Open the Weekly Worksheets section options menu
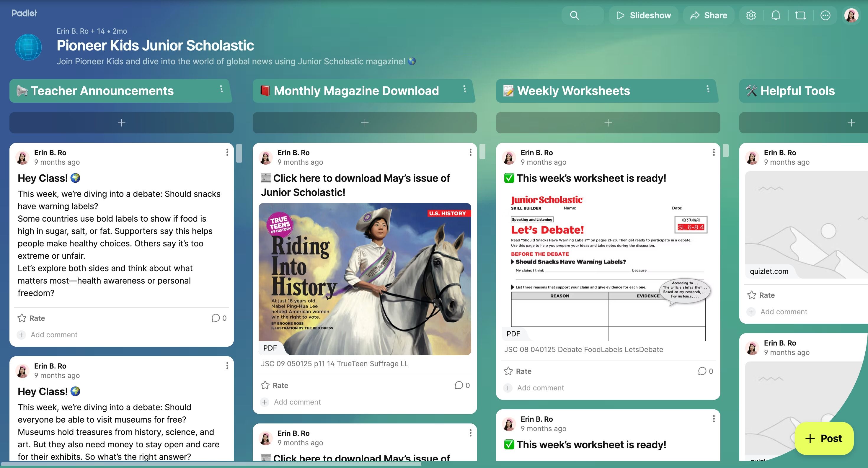This screenshot has width=868, height=468. tap(708, 89)
